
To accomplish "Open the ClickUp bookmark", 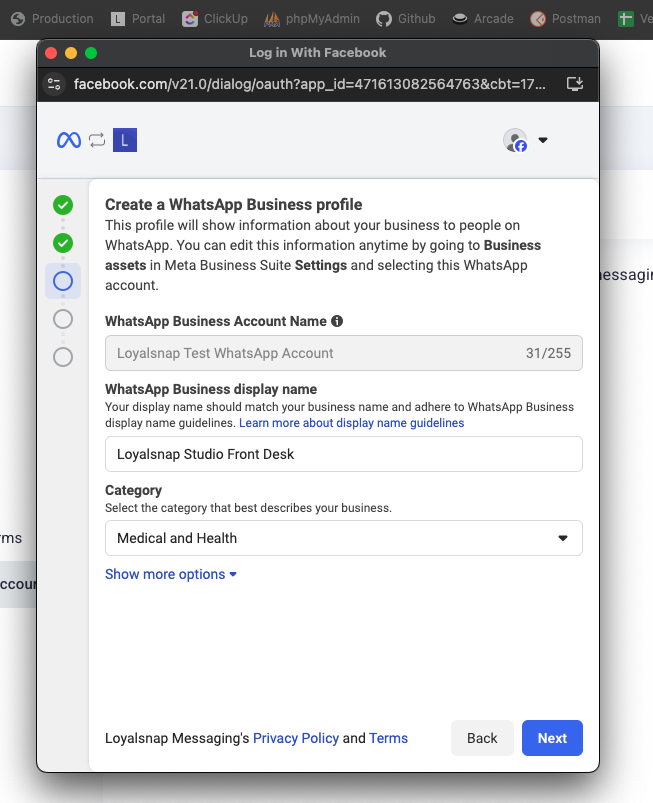I will [x=215, y=19].
